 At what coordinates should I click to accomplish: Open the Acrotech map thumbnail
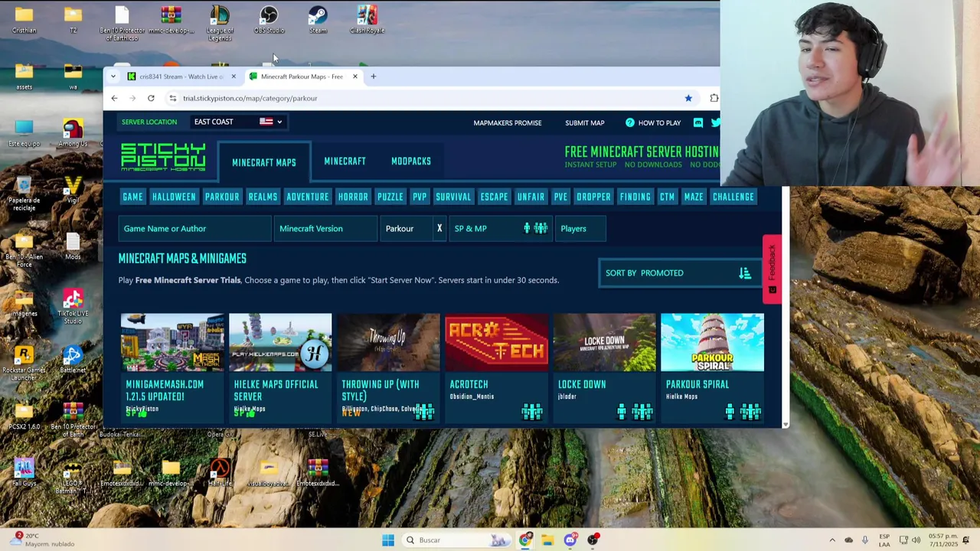tap(496, 342)
